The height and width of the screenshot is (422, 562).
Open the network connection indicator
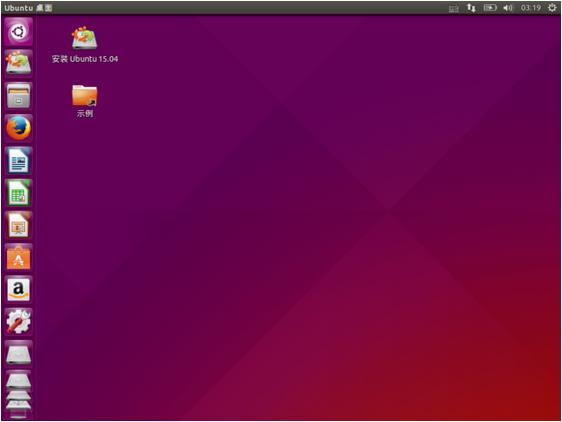[x=471, y=8]
